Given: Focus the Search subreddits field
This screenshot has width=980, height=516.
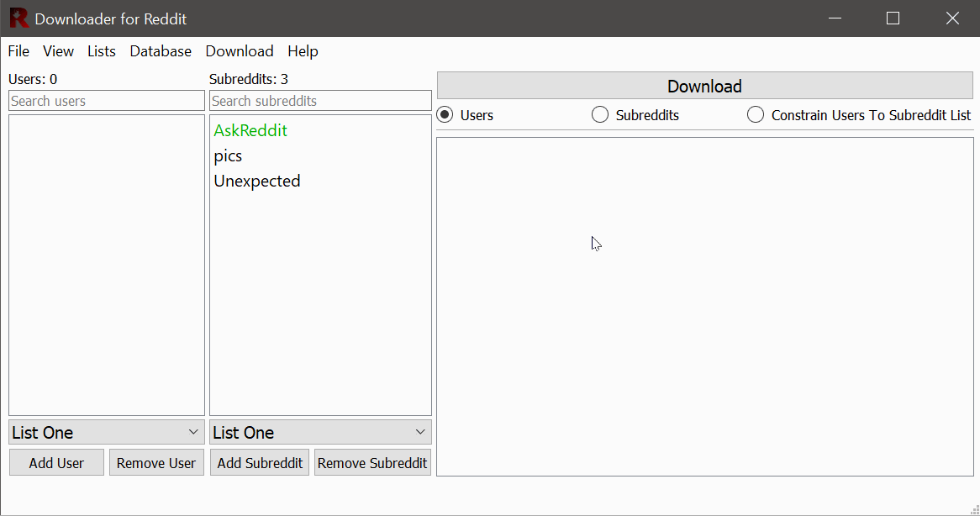Looking at the screenshot, I should tap(320, 101).
